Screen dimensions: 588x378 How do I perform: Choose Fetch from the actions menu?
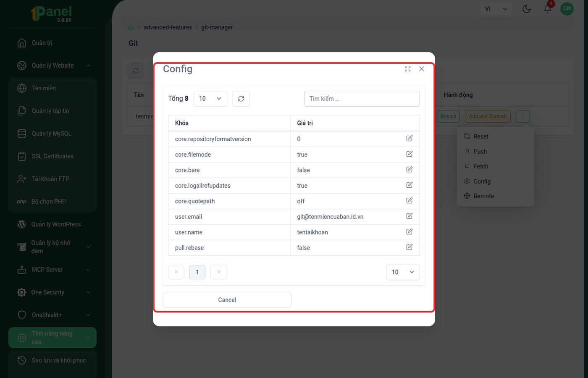click(496, 166)
